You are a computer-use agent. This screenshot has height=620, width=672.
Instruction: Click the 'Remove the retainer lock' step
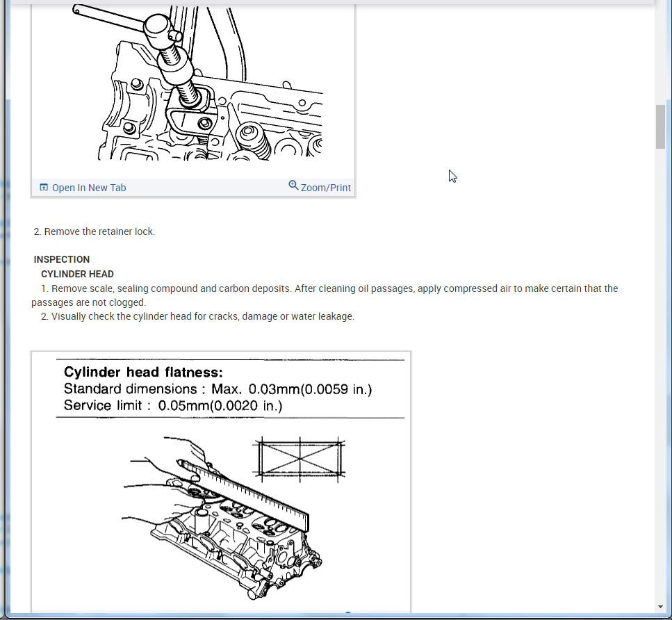click(x=95, y=231)
